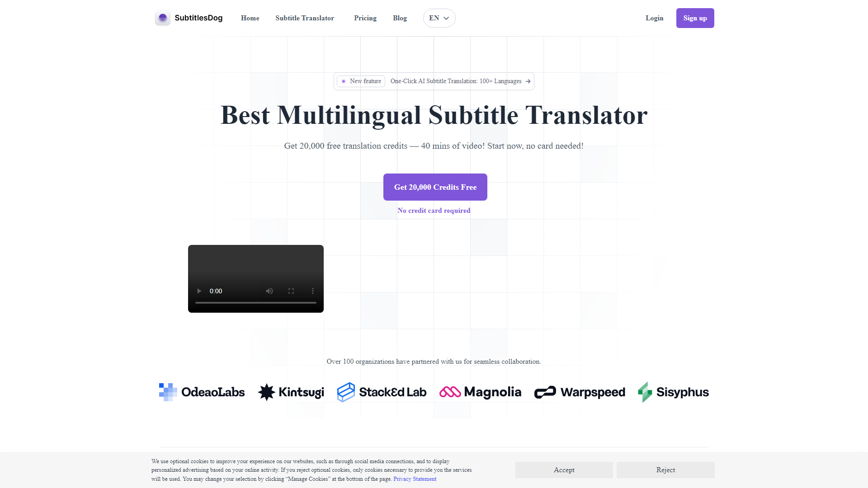This screenshot has width=868, height=488.
Task: Toggle the Privacy Statement link
Action: point(414,479)
